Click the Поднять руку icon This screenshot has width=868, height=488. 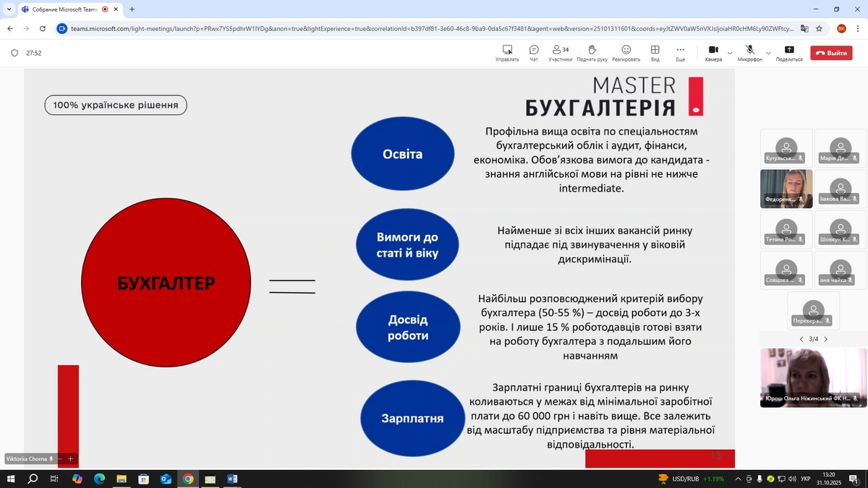pyautogui.click(x=592, y=52)
